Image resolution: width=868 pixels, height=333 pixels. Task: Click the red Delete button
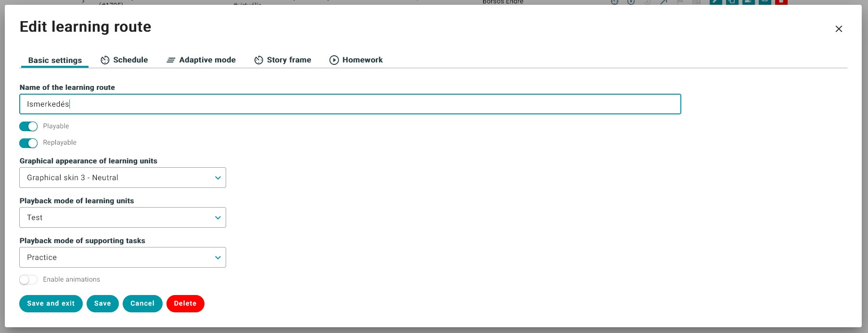[185, 304]
